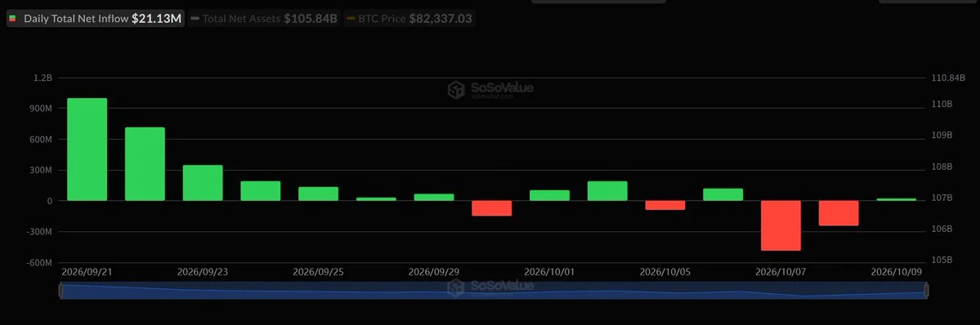Select the green inflow bar above 2026/10/01

[x=549, y=195]
